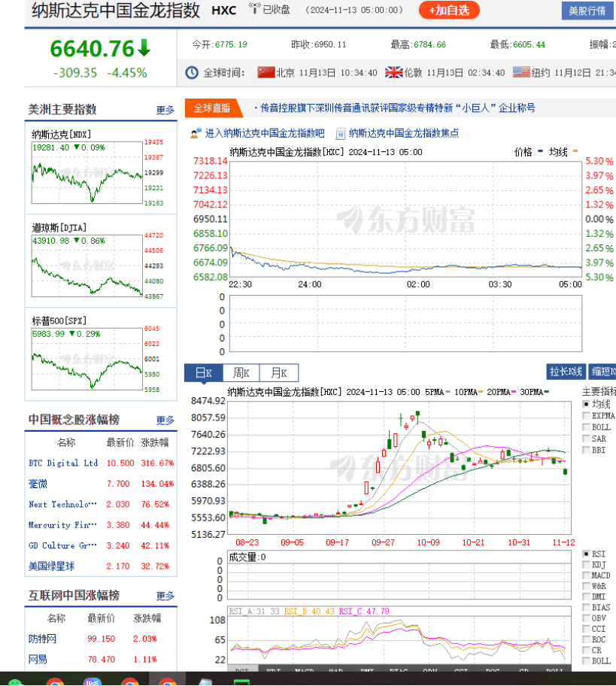Open the Next Technolo… stock link
This screenshot has height=686, width=616.
coord(62,504)
